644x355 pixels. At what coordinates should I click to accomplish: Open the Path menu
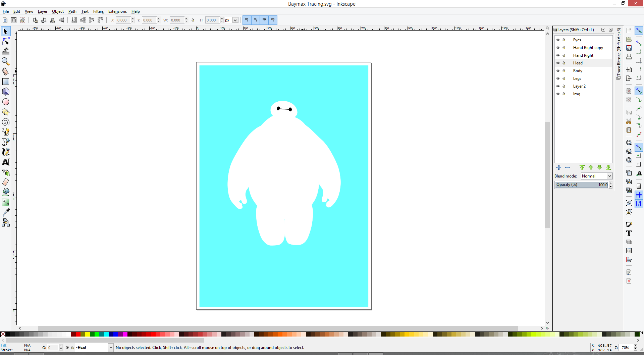(x=72, y=11)
